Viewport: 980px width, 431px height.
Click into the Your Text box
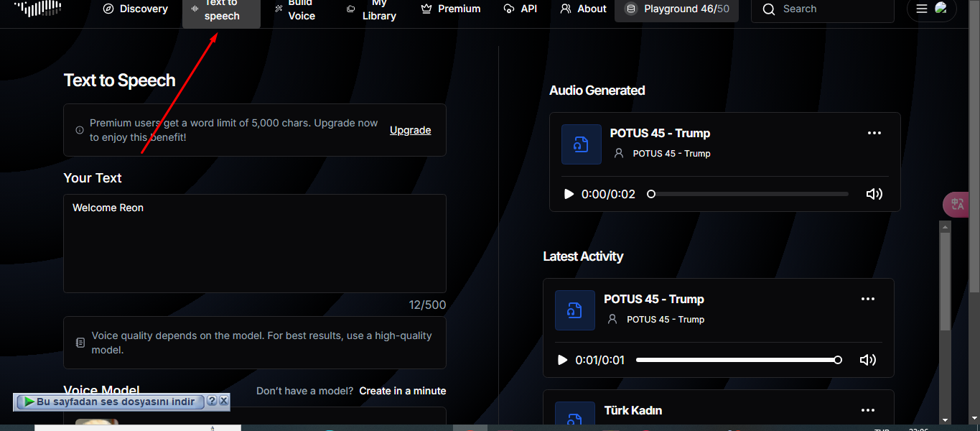(255, 244)
